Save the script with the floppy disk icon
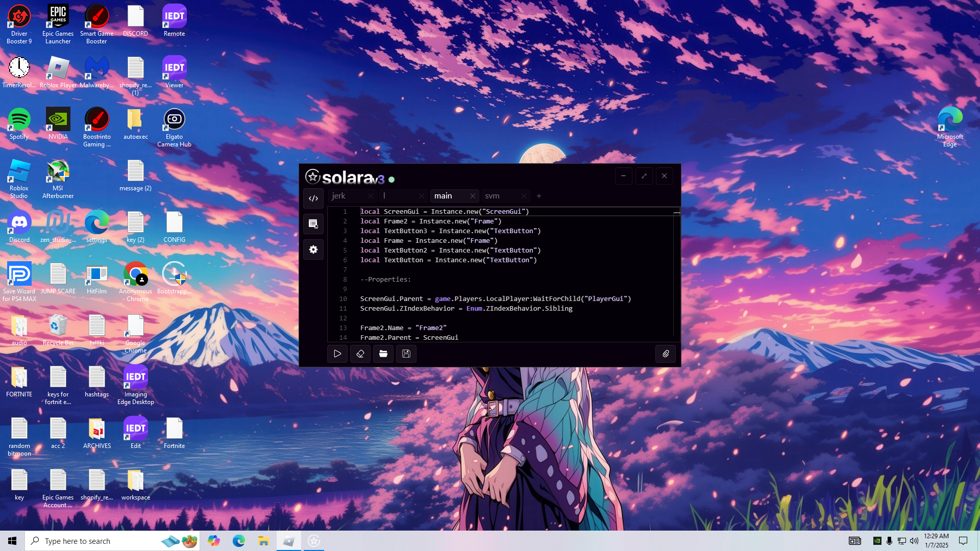The image size is (980, 551). [406, 354]
